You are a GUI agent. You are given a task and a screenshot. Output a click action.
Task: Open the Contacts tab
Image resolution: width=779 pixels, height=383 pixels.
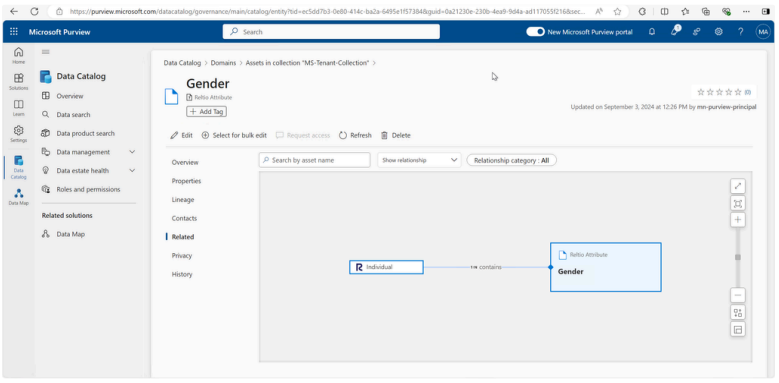point(184,218)
